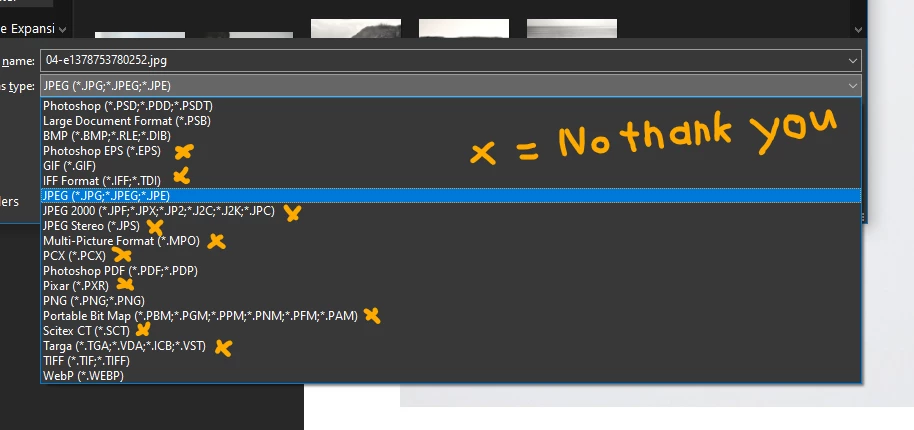Select highlighted JPEG (*.JPG;*.JPEG;*.JPE) entry
The width and height of the screenshot is (914, 430).
tap(451, 196)
